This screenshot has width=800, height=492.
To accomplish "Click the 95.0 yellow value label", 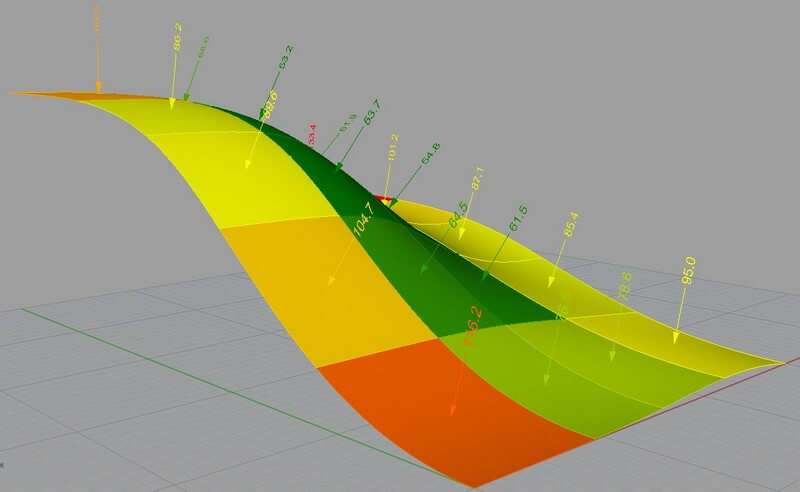I will click(x=689, y=275).
